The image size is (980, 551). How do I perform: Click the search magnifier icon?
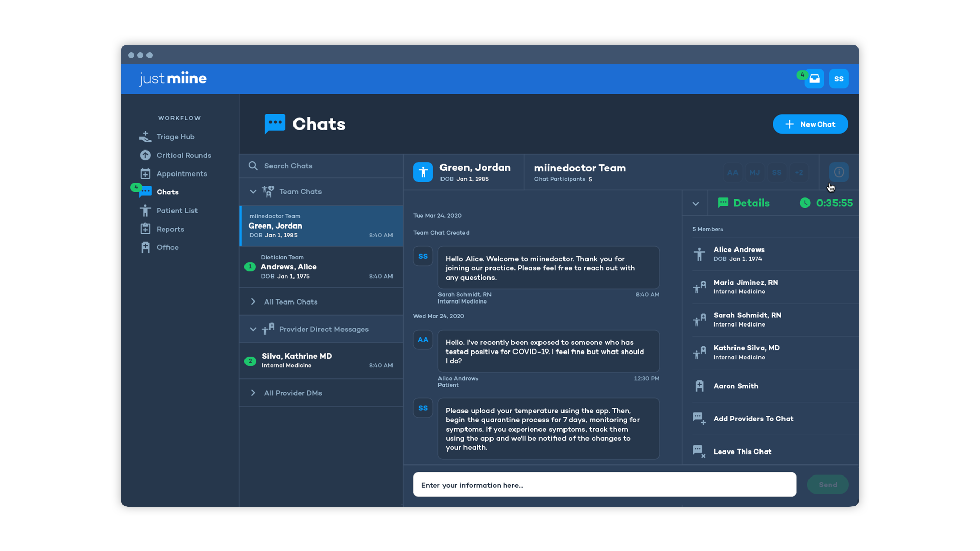(x=253, y=166)
